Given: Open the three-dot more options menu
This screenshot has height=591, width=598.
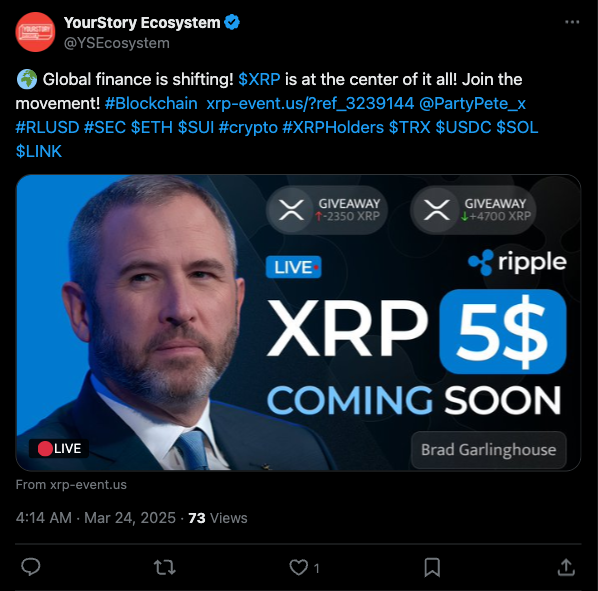Looking at the screenshot, I should [x=572, y=22].
